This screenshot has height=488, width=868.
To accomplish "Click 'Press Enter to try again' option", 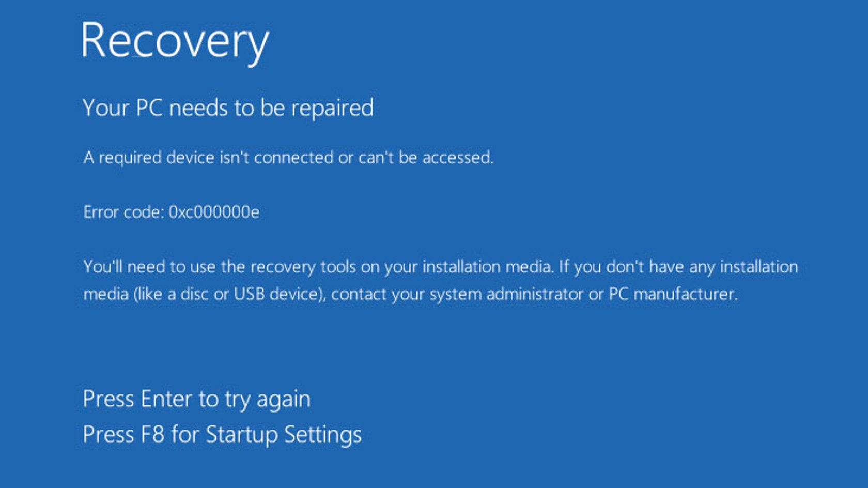I will [x=196, y=400].
